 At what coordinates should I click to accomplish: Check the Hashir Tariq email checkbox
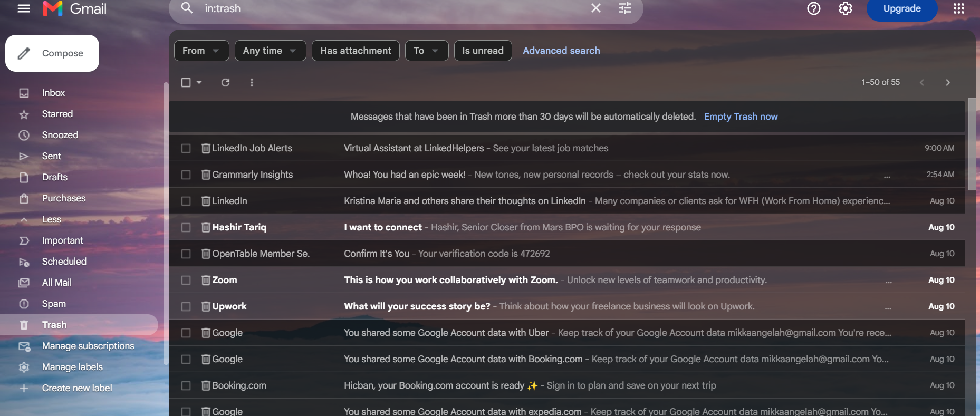tap(186, 227)
